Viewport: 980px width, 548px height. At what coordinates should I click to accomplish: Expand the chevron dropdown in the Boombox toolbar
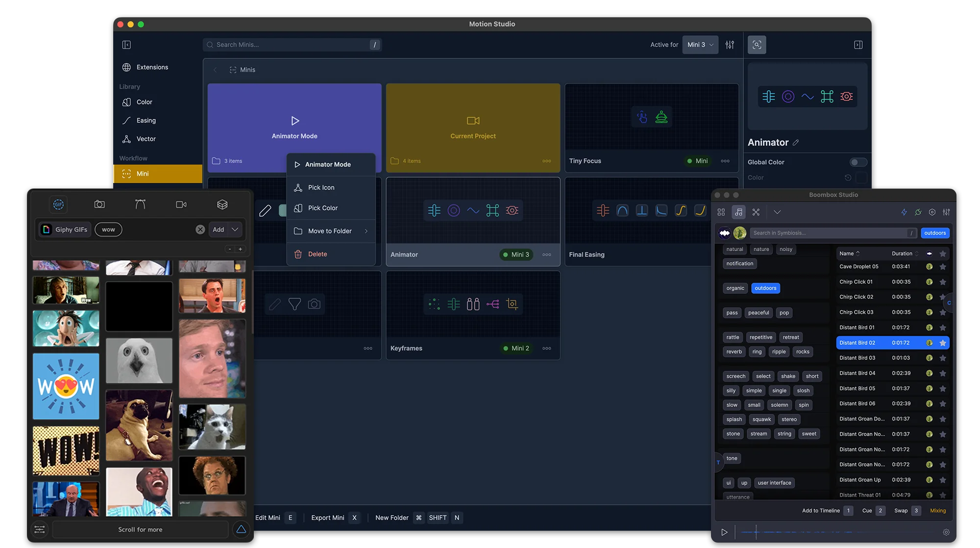(x=777, y=212)
